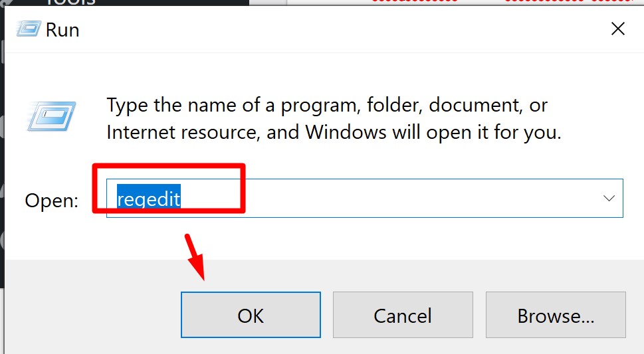Screen dimensions: 644x354
Task: Click the small Run icon in title bar
Action: (x=27, y=30)
